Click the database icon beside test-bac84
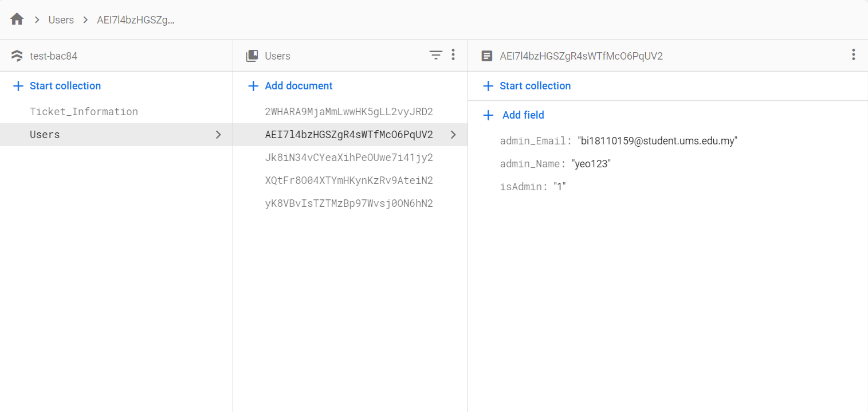This screenshot has height=412, width=868. click(x=17, y=56)
